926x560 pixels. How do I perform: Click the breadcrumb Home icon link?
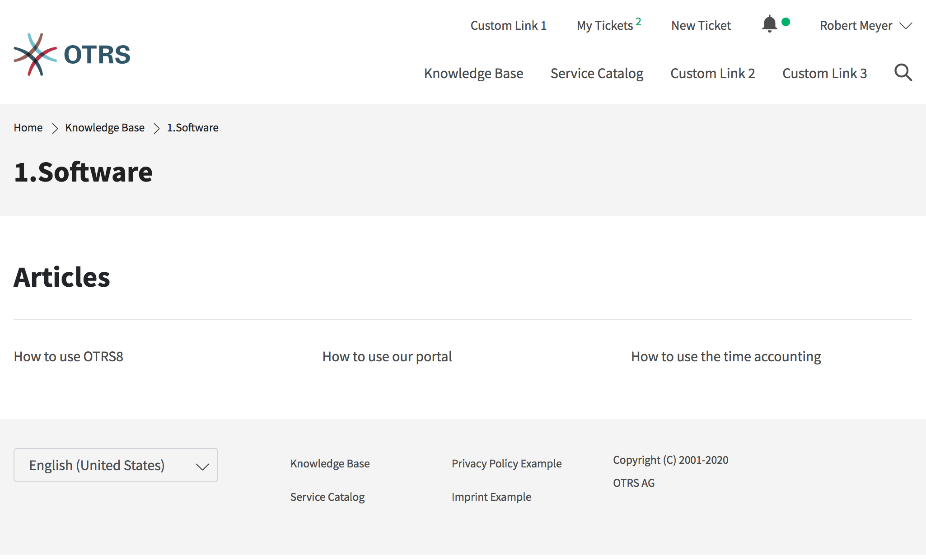click(x=28, y=128)
